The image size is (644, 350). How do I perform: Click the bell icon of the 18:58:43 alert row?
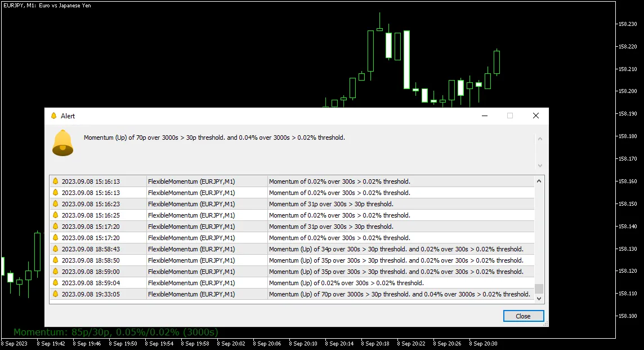pyautogui.click(x=55, y=249)
